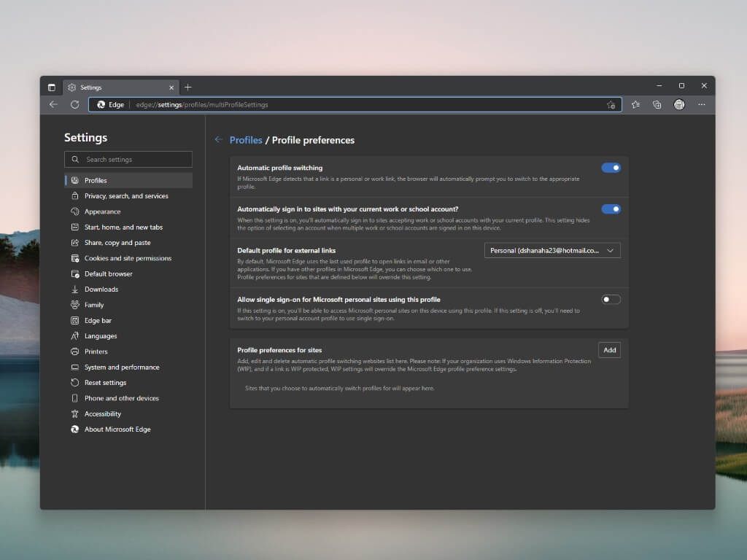Click the Search settings input field
747x560 pixels.
[x=128, y=160]
